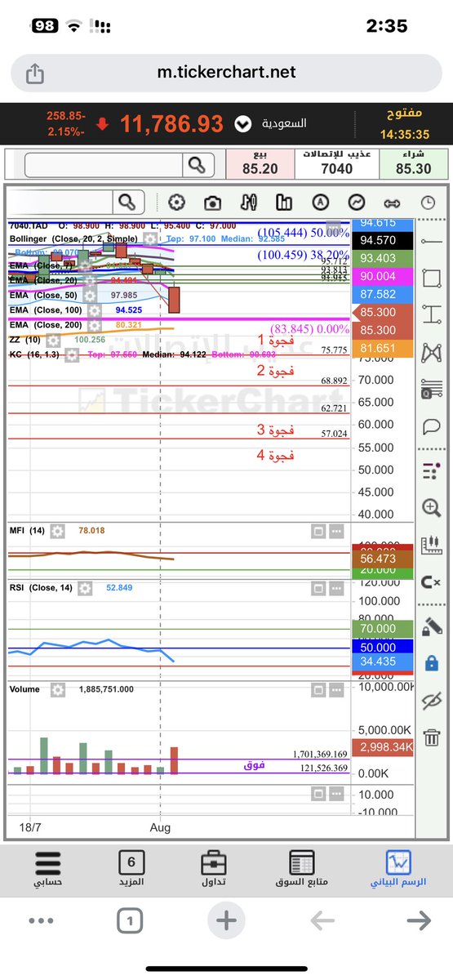The height and width of the screenshot is (980, 453).
Task: Switch to تداول tab
Action: coord(214,869)
